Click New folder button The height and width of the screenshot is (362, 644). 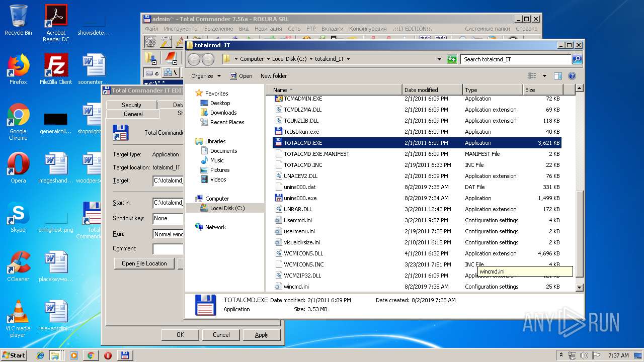tap(274, 76)
